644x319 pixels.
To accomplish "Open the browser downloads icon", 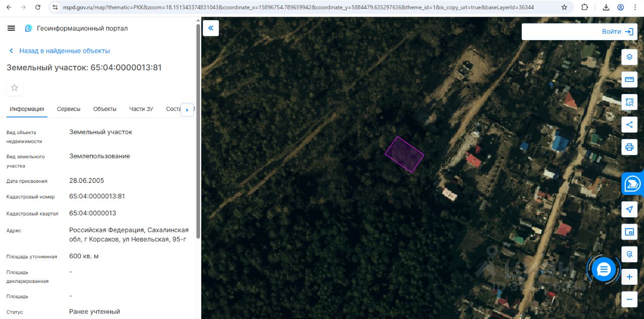I will (x=606, y=8).
